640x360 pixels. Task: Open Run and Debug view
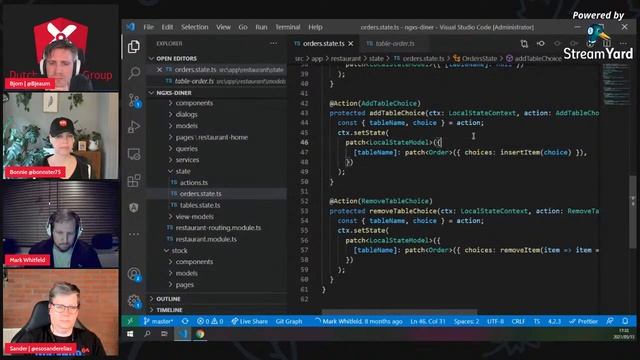134,127
